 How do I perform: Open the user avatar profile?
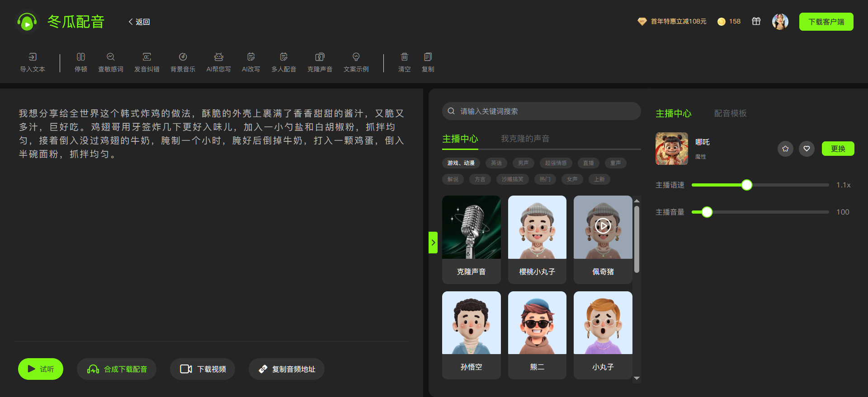point(780,22)
